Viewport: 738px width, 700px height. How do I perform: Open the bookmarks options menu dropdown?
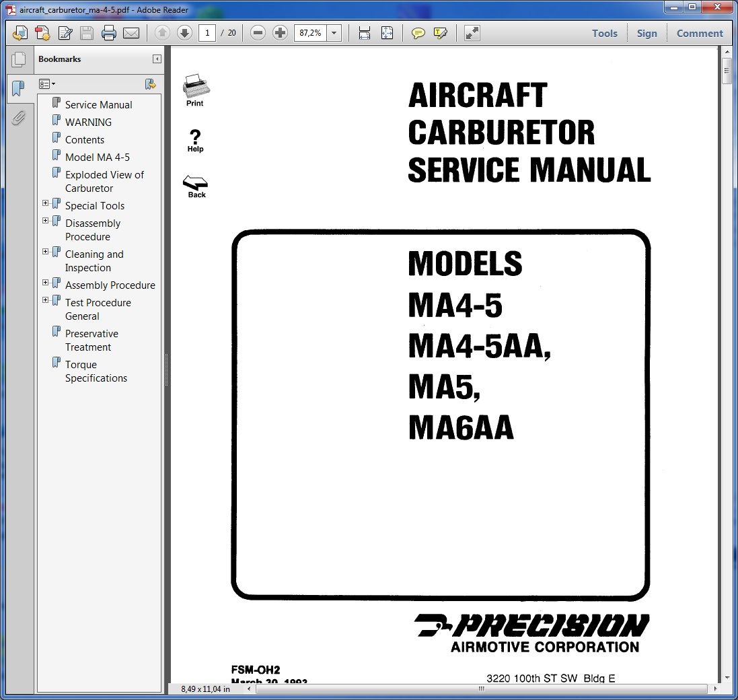coord(47,84)
